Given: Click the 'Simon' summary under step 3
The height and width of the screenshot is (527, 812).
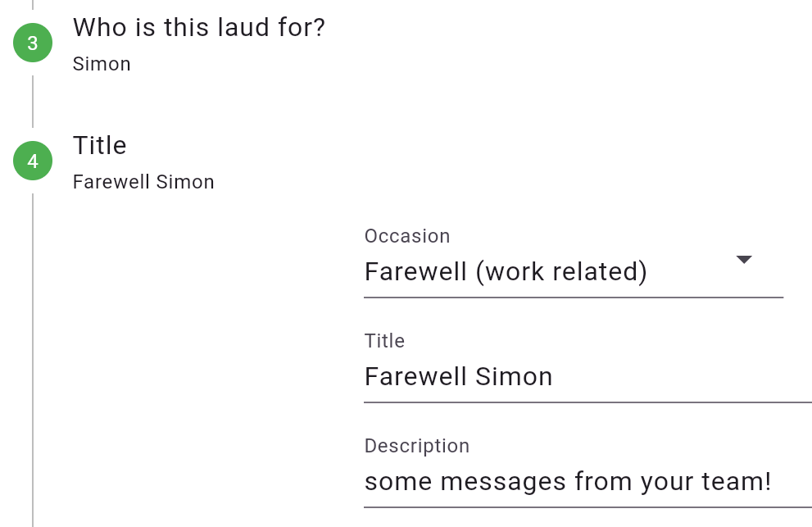Looking at the screenshot, I should point(102,64).
